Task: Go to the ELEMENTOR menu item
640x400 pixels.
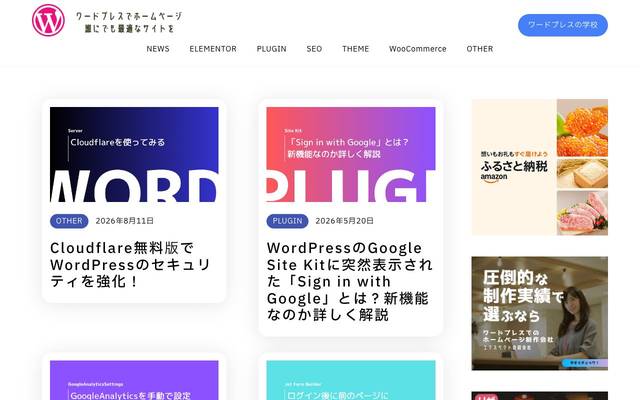Action: point(213,49)
